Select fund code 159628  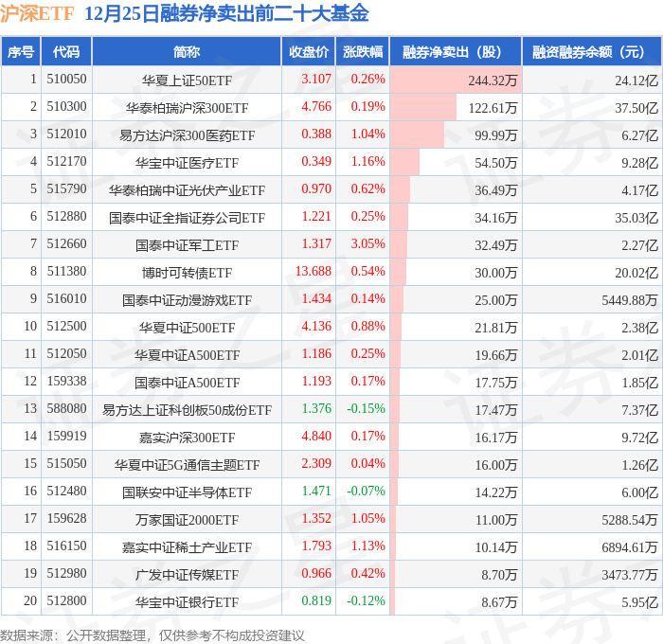(66, 518)
